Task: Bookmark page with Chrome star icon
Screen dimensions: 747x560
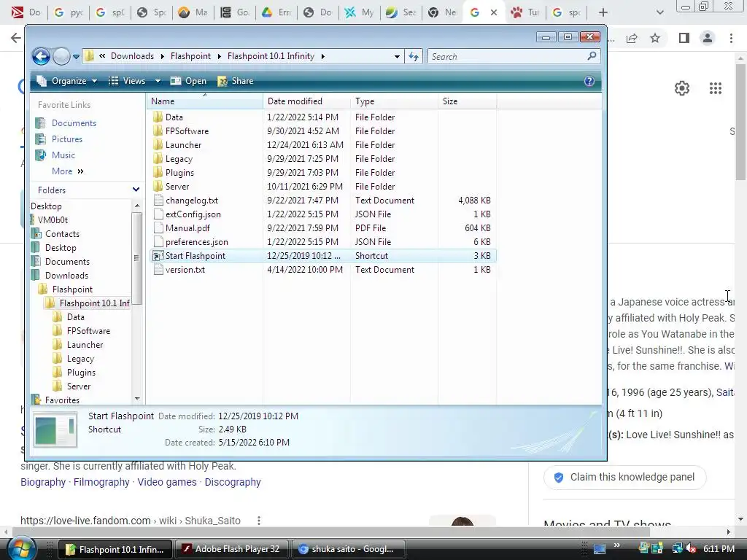Action: tap(655, 38)
